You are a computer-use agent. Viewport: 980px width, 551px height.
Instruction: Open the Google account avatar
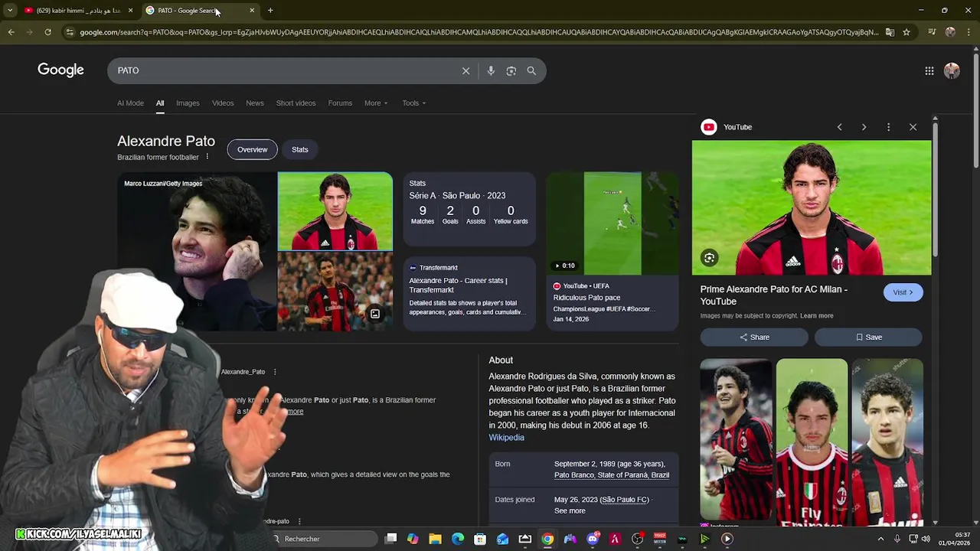[x=952, y=70]
